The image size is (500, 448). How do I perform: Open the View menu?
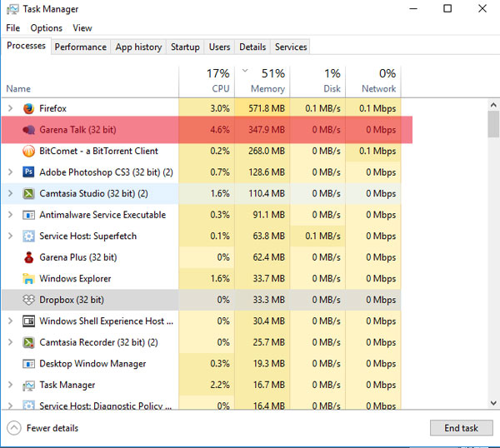click(x=82, y=28)
